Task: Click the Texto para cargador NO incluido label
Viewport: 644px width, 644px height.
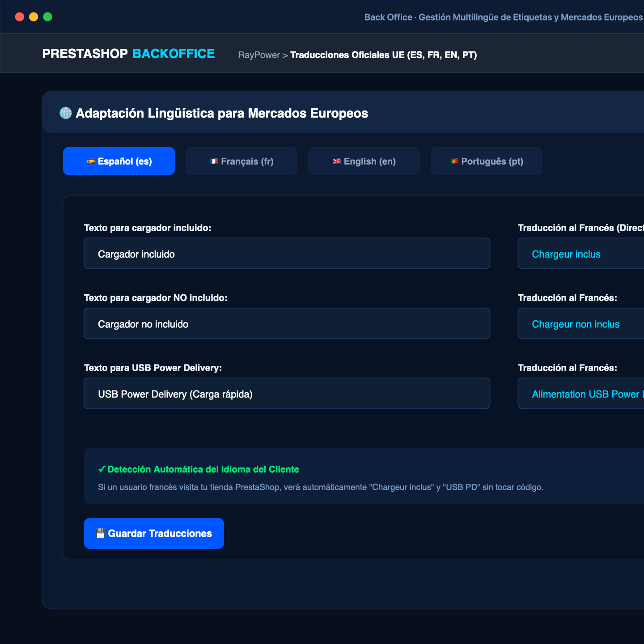Action: [156, 298]
